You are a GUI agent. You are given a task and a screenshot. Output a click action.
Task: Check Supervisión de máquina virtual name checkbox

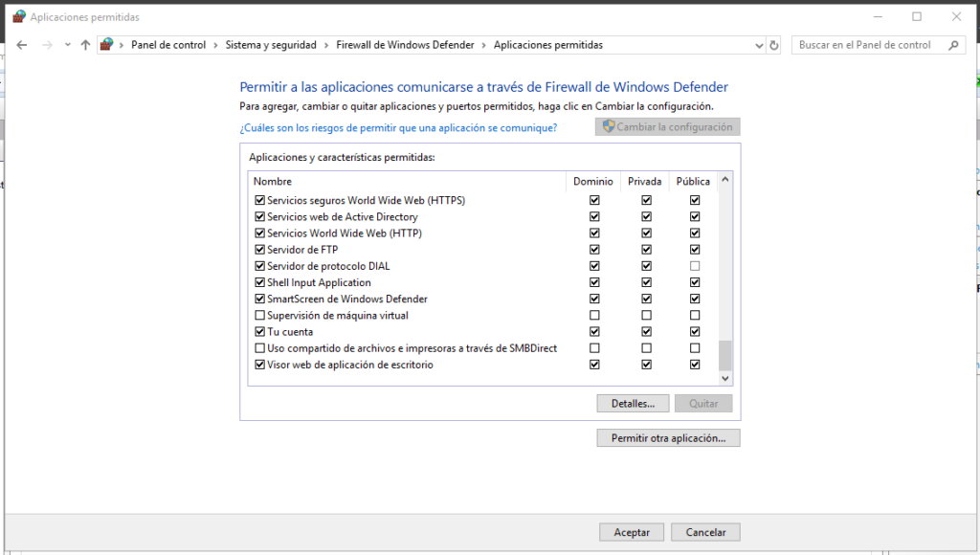tap(260, 316)
